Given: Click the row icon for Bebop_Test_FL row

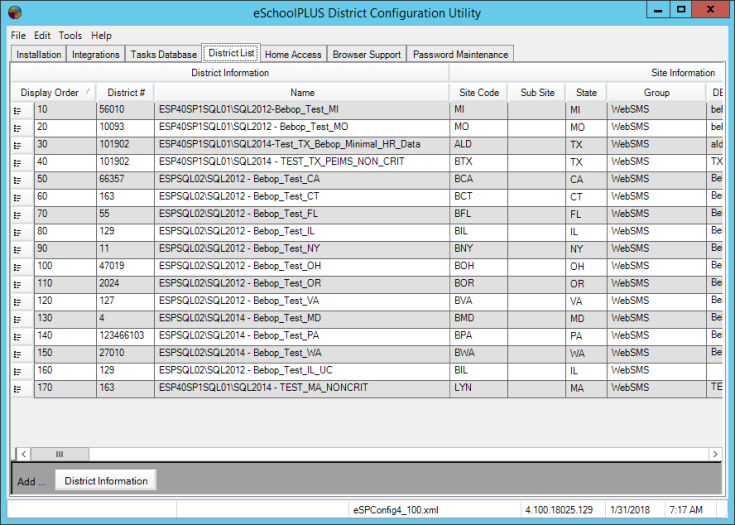Looking at the screenshot, I should click(x=18, y=214).
